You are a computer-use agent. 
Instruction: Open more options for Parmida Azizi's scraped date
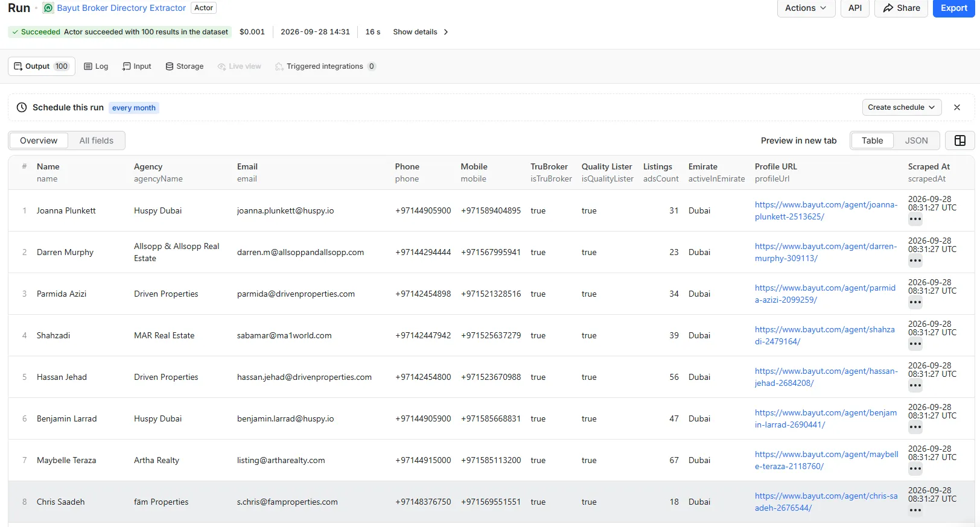pyautogui.click(x=915, y=303)
